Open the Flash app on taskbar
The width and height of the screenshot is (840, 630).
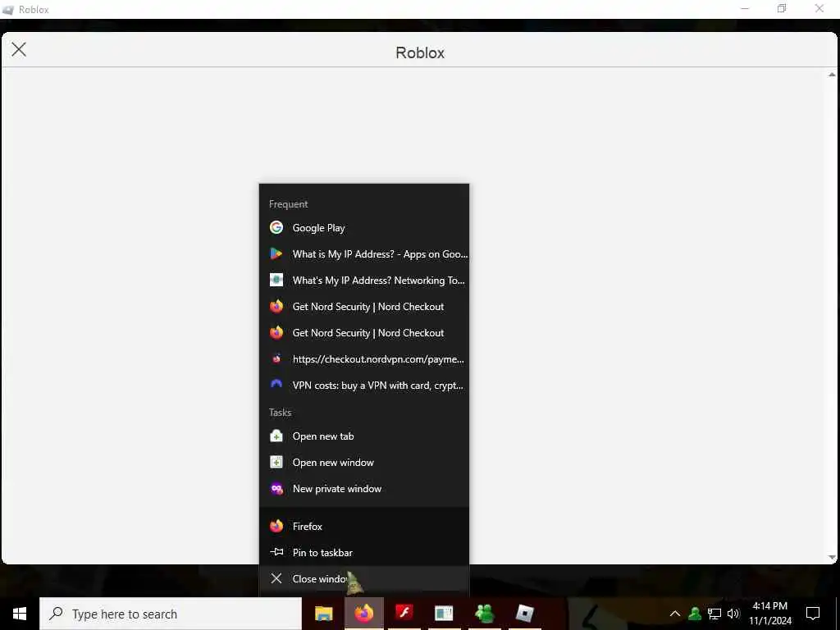pos(404,614)
